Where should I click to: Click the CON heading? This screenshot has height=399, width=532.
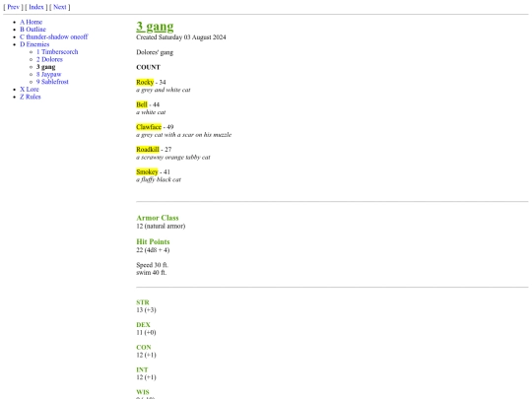(144, 347)
